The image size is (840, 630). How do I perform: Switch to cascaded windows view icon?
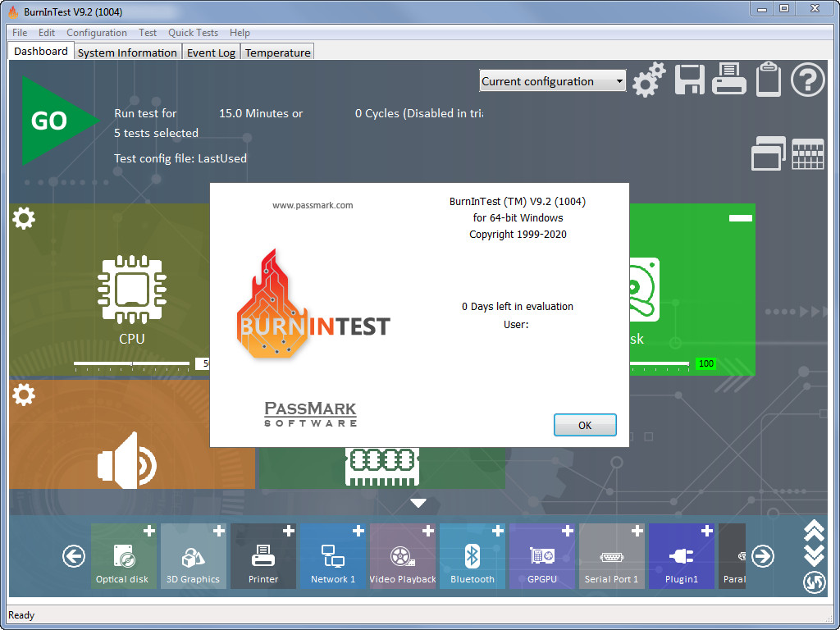click(x=768, y=153)
